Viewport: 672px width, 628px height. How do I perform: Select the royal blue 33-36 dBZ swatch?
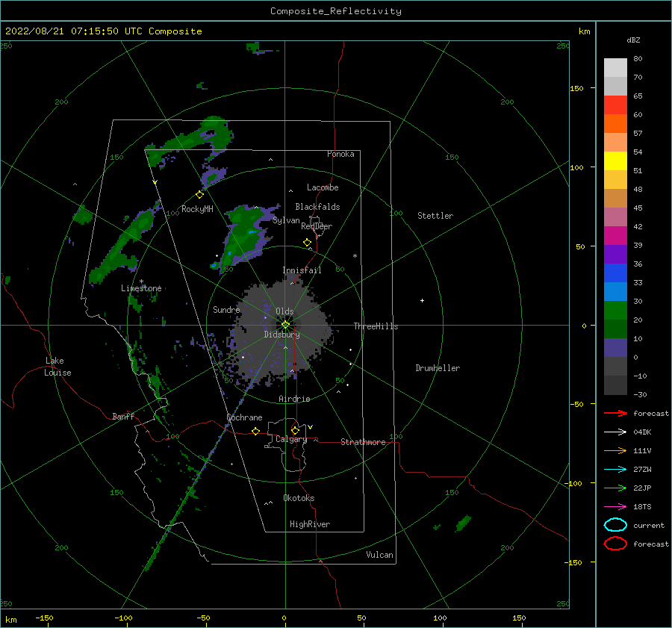pyautogui.click(x=615, y=273)
